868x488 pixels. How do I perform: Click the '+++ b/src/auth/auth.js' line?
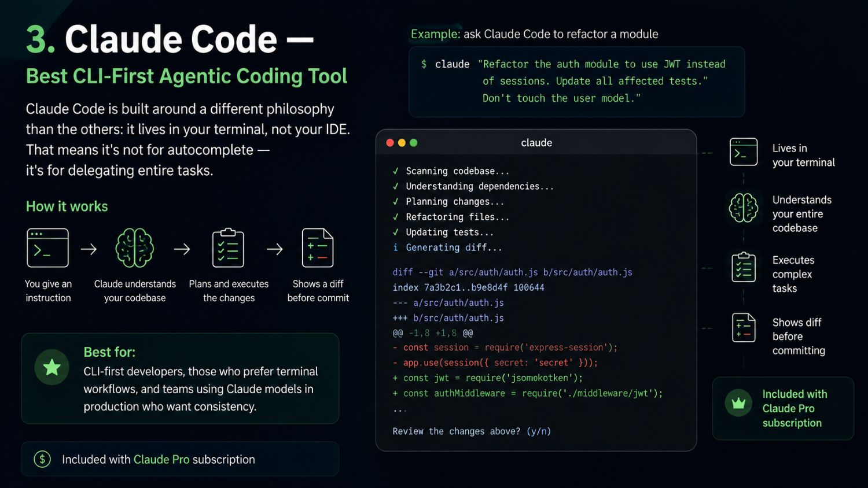pos(448,318)
